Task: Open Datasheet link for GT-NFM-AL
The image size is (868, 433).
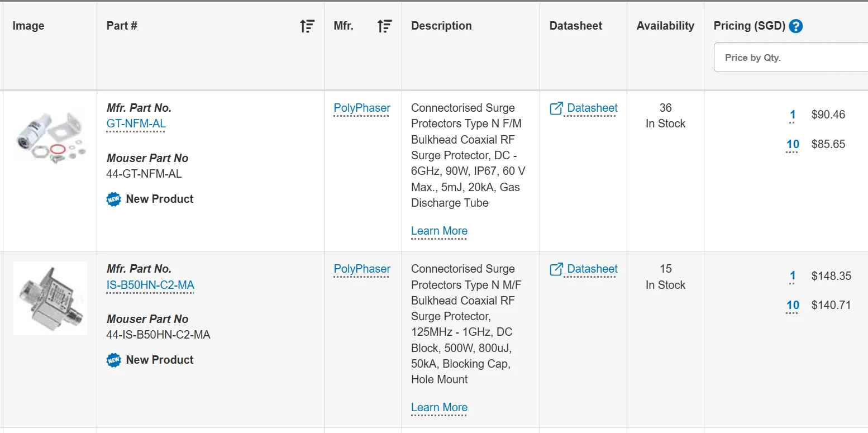Action: 592,108
